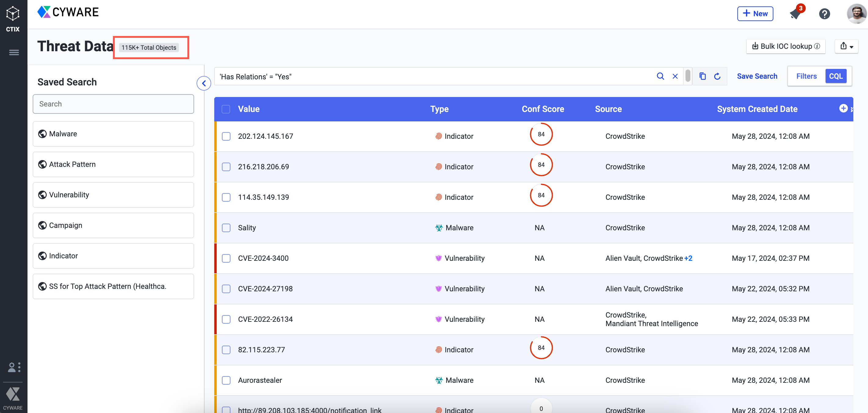This screenshot has width=868, height=413.
Task: Click the clear search filter icon
Action: 675,76
